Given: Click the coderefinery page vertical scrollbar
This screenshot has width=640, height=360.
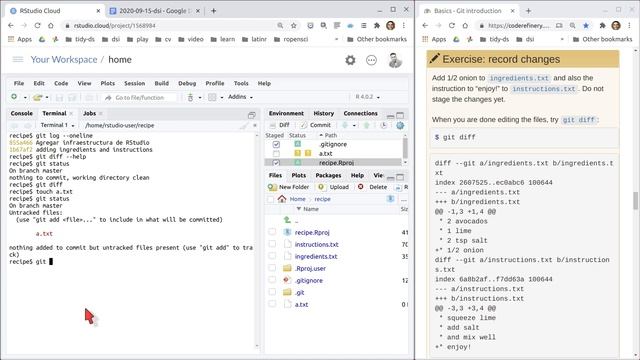Looking at the screenshot, I should tap(636, 200).
